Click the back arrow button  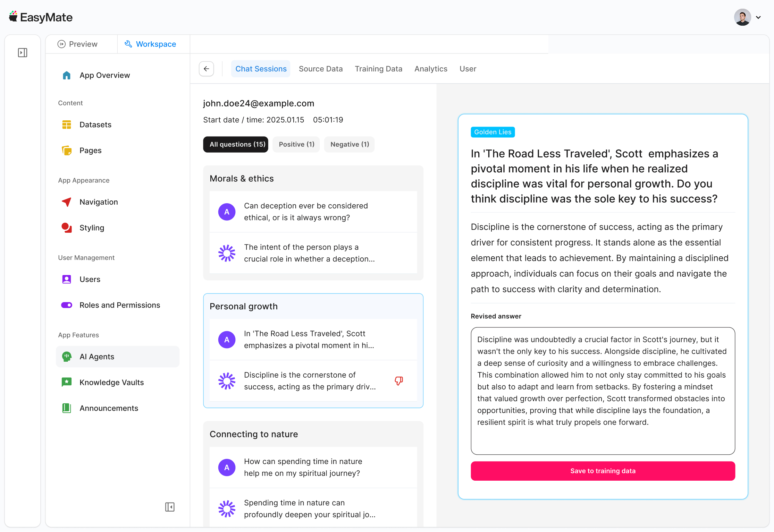point(206,69)
